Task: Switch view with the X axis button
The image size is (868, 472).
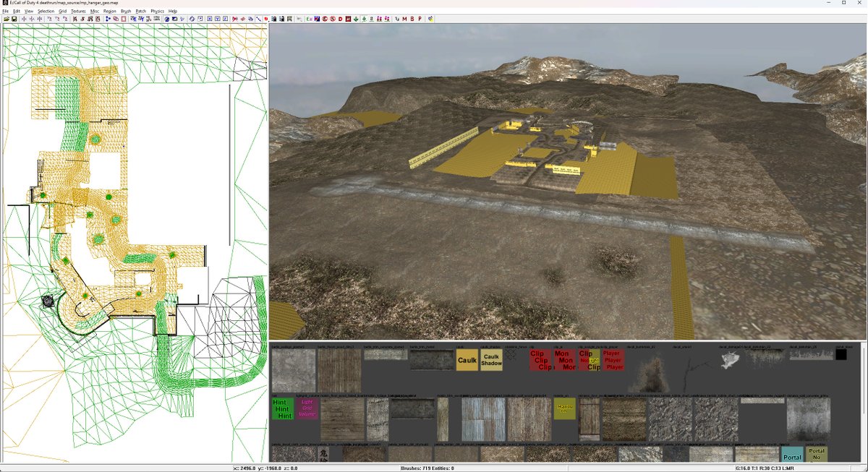Action: 210,19
